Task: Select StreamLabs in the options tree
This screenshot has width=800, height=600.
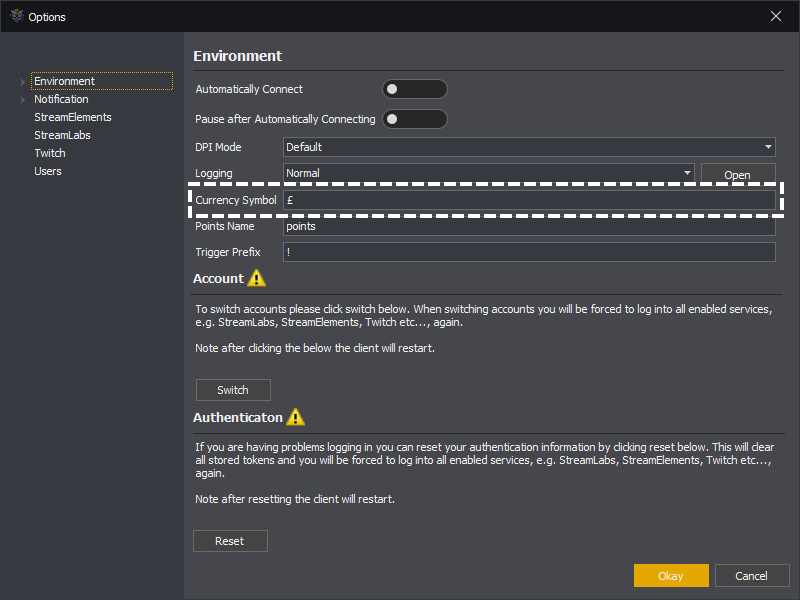Action: point(62,135)
